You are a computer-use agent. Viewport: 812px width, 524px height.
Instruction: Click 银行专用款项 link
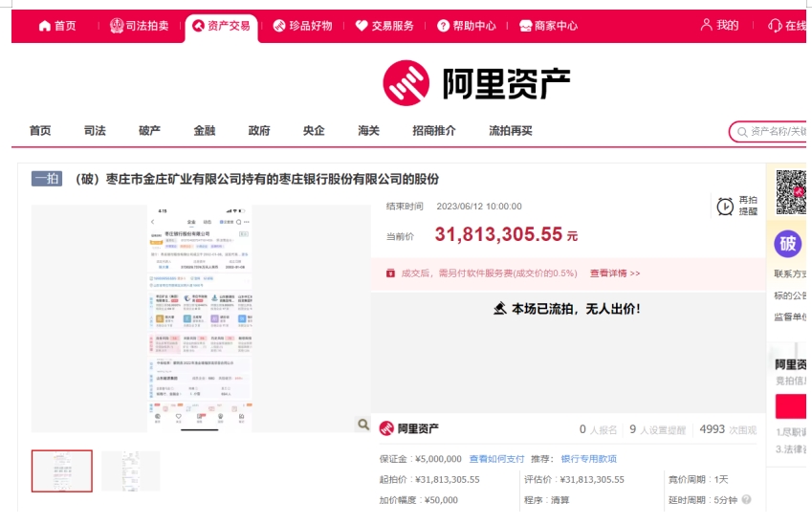(x=588, y=459)
